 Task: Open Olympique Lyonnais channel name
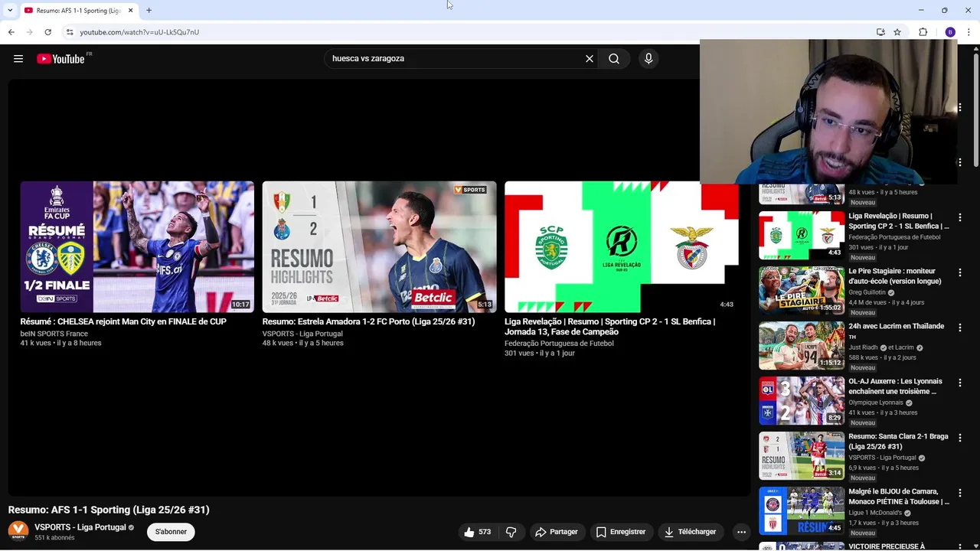876,403
